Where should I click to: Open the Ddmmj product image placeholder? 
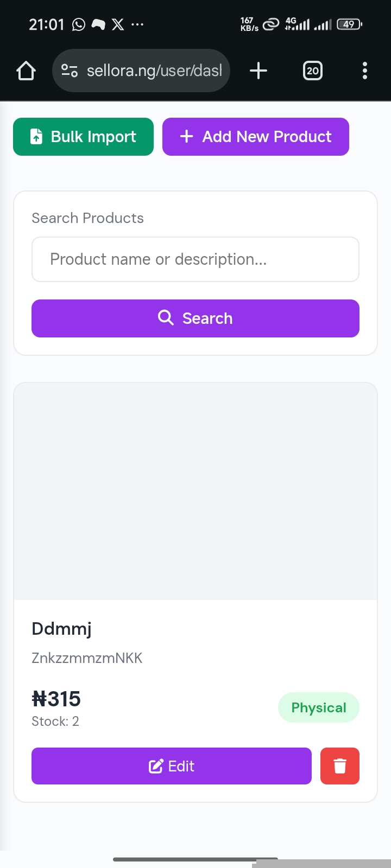click(x=195, y=491)
